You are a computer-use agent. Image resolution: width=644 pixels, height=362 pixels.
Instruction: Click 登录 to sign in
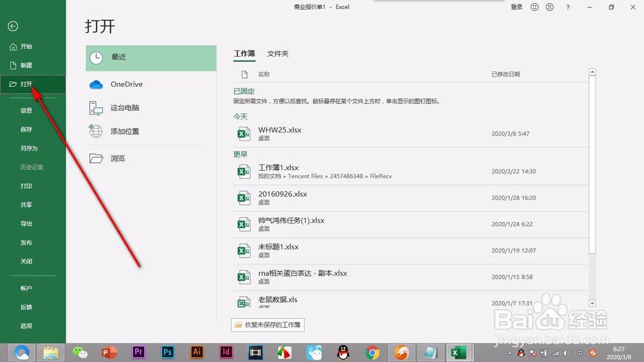[x=516, y=7]
